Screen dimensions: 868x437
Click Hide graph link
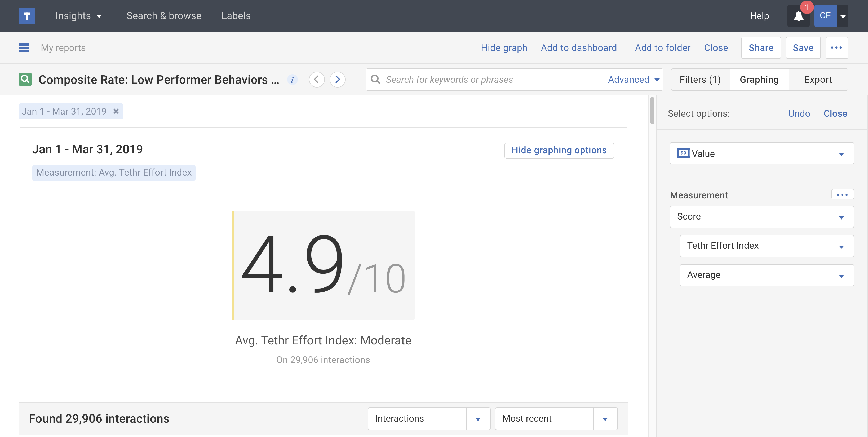[x=504, y=48]
